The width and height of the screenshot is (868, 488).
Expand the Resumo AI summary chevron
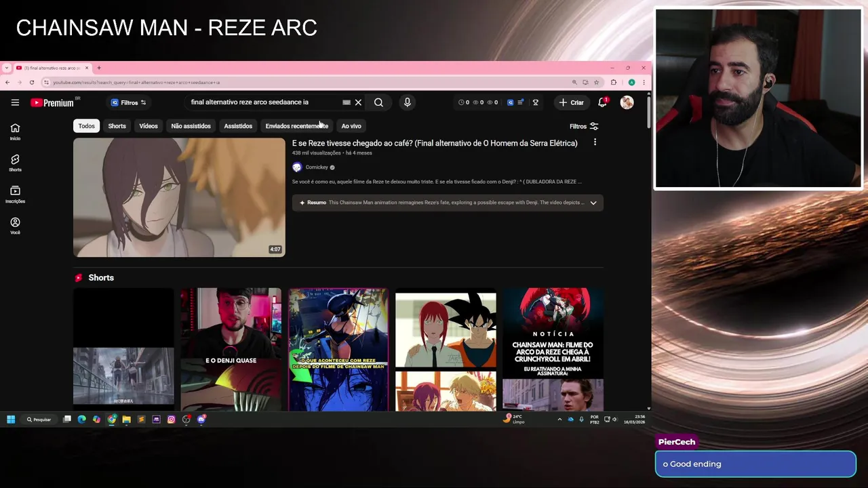coord(593,203)
